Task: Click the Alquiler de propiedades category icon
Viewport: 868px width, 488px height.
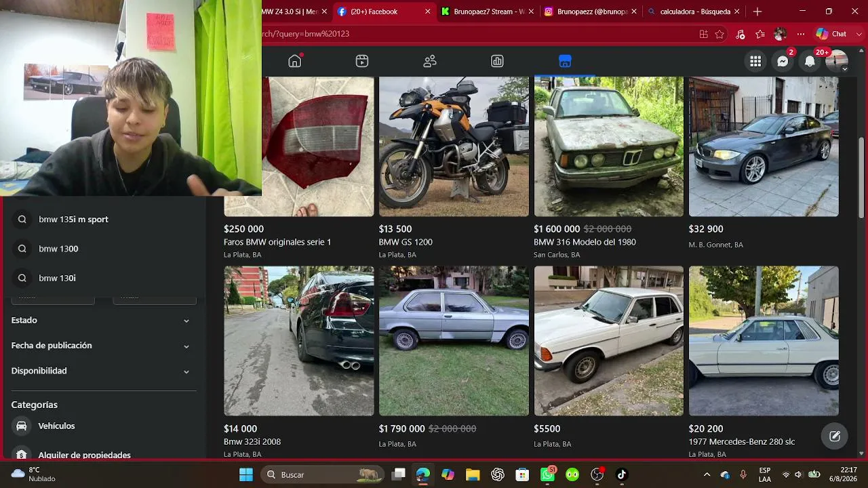Action: coord(22,455)
